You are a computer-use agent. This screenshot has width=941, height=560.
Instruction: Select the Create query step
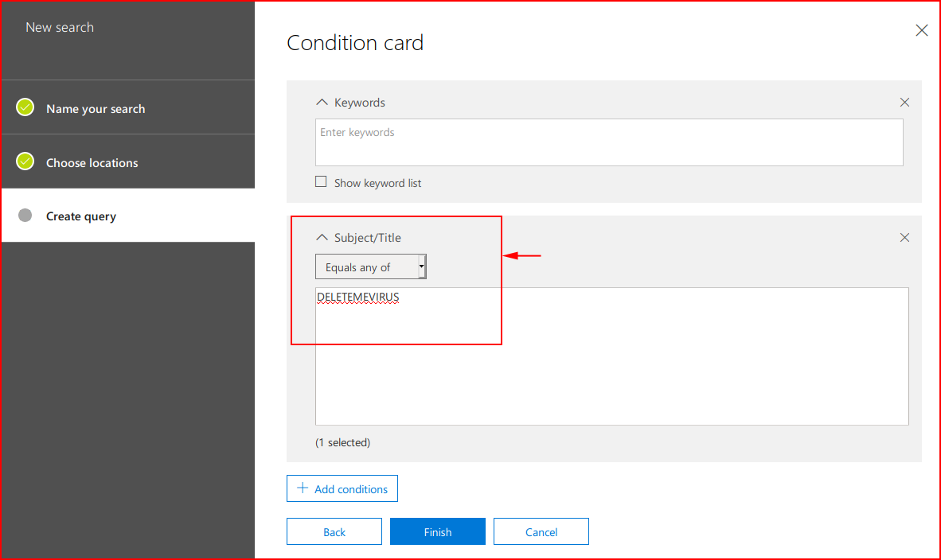point(128,216)
